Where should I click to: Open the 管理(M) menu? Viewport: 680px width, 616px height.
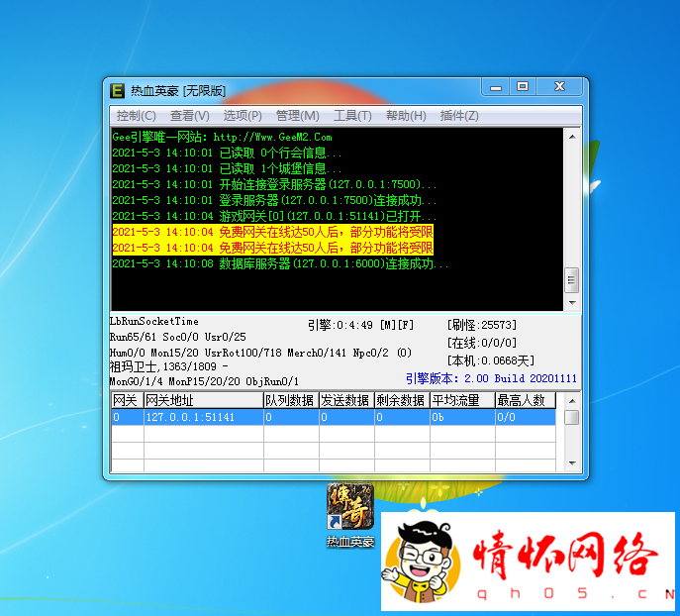tap(297, 116)
